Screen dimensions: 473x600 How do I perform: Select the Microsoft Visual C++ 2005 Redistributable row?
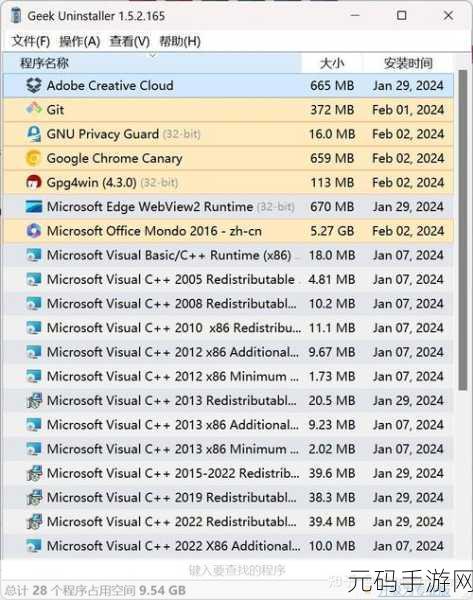pos(229,279)
